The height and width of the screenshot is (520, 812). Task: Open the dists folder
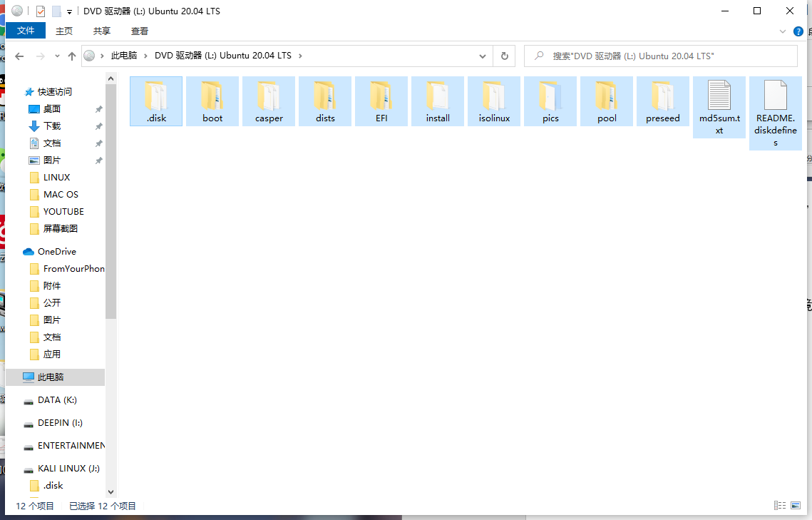pos(325,101)
